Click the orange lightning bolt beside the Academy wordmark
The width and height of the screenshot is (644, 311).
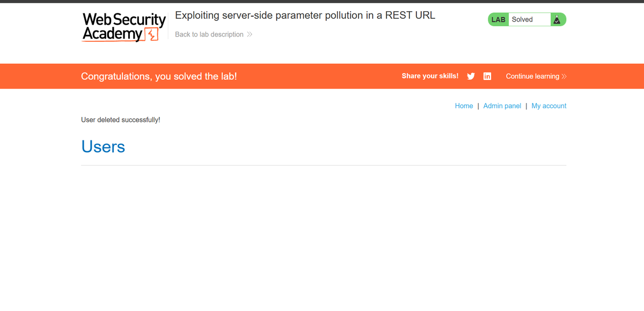click(x=152, y=34)
